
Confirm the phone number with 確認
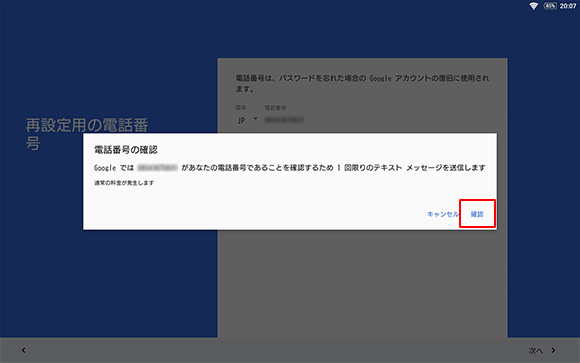coord(477,214)
